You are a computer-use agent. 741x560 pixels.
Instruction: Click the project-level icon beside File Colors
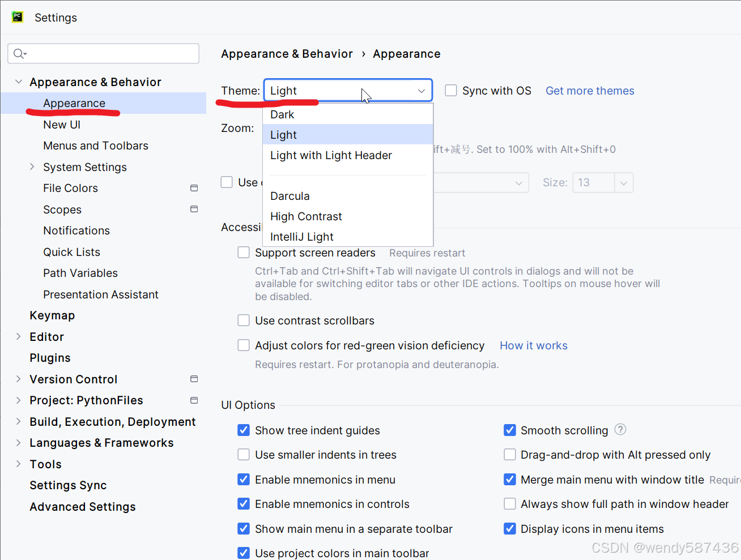click(x=194, y=188)
